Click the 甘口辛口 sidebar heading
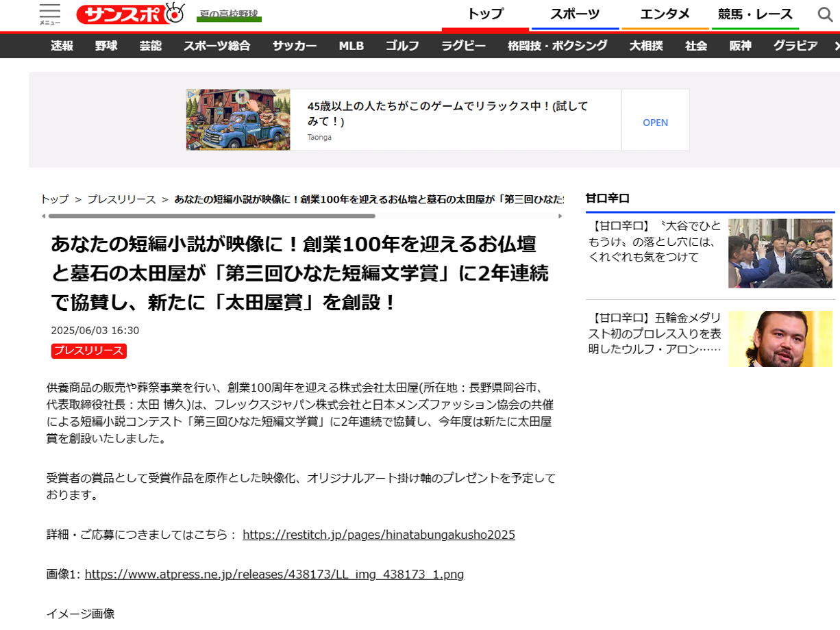The height and width of the screenshot is (630, 840). (607, 199)
